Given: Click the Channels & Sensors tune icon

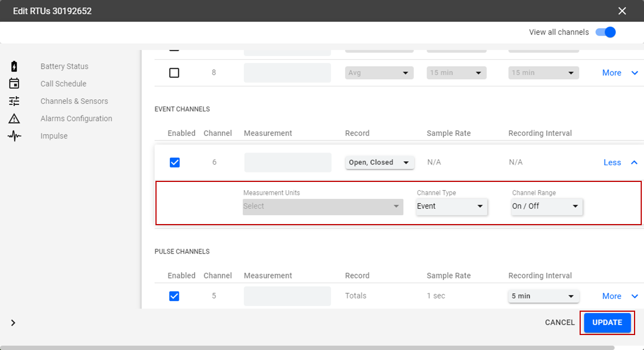Looking at the screenshot, I should click(x=14, y=101).
